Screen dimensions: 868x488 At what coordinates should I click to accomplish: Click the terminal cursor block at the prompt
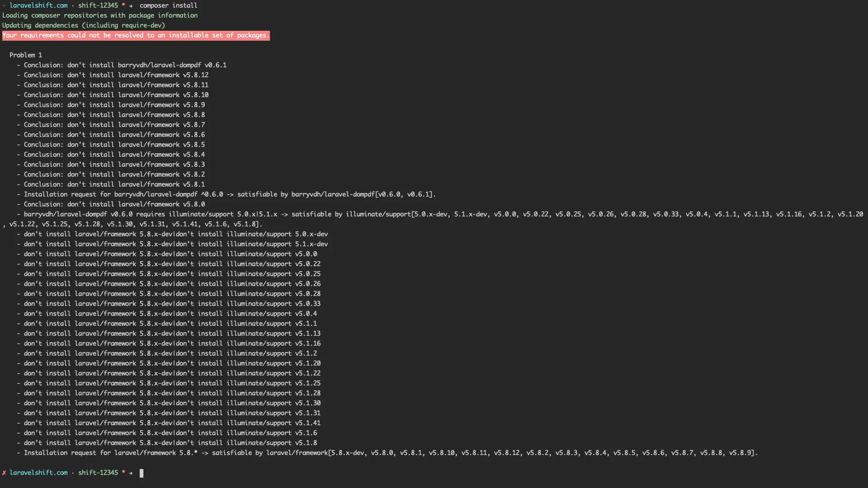tap(142, 473)
